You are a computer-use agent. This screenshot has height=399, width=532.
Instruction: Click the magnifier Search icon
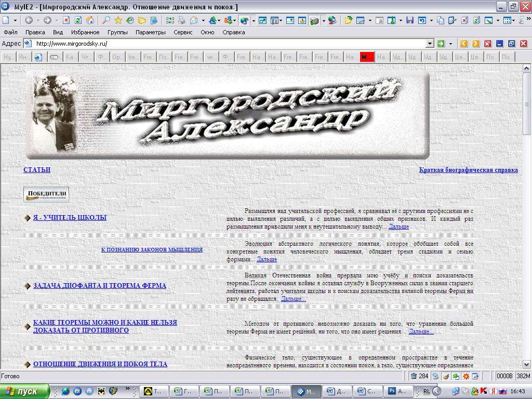[x=106, y=20]
